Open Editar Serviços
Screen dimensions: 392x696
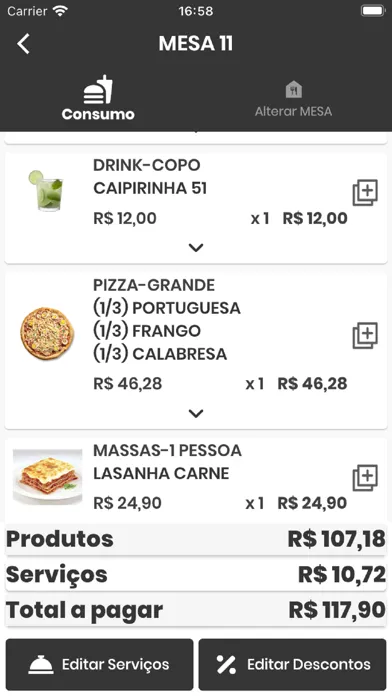tap(99, 664)
